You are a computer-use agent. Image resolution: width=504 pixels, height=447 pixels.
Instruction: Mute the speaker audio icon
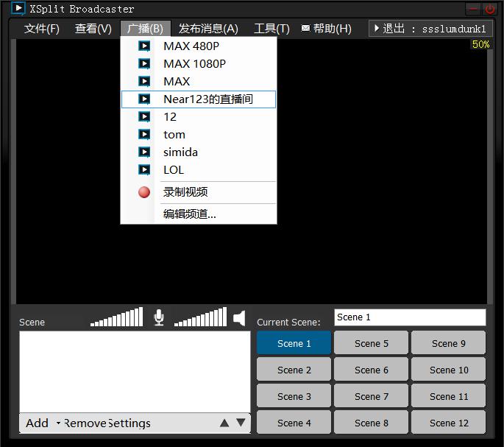(239, 317)
